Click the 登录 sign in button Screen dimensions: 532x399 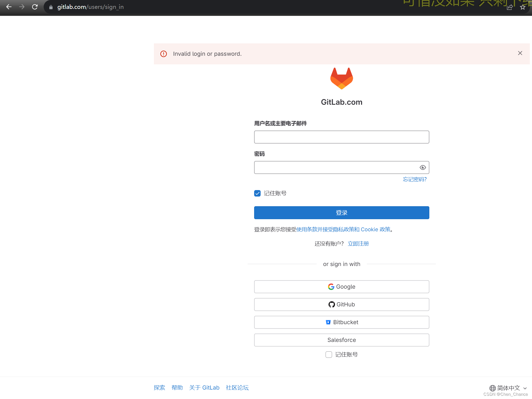coord(341,213)
